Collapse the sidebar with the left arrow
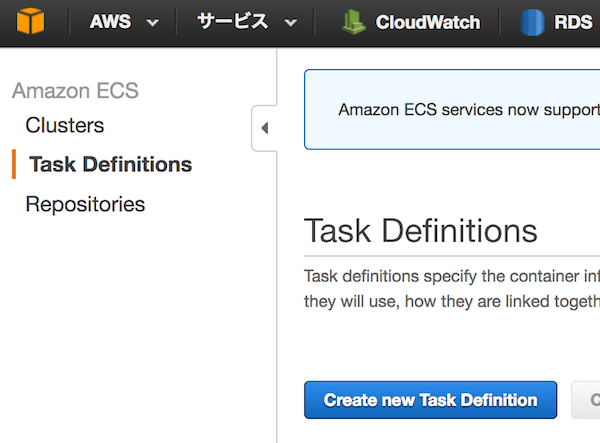This screenshot has height=443, width=600. (x=264, y=128)
